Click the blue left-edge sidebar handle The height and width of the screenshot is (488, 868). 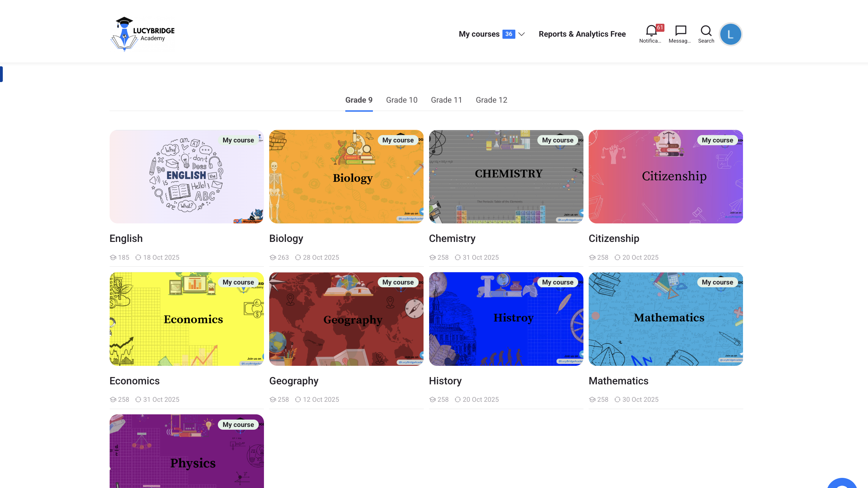1,74
